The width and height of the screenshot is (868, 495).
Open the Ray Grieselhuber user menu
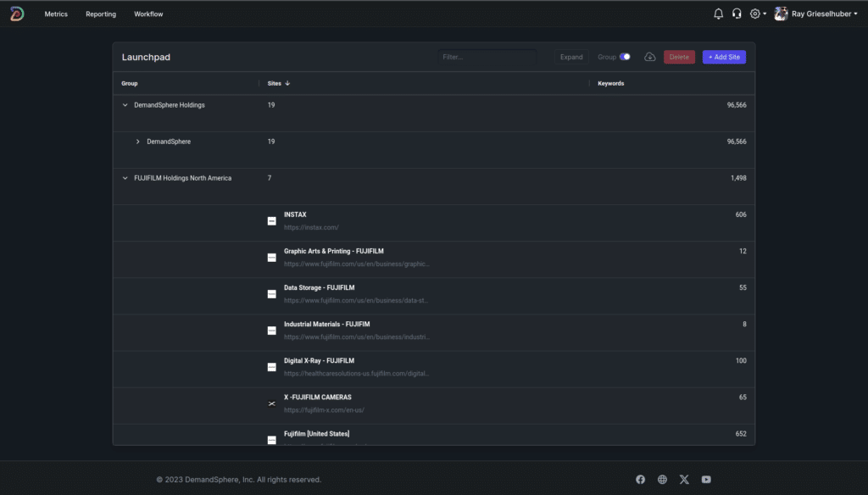[x=816, y=14]
